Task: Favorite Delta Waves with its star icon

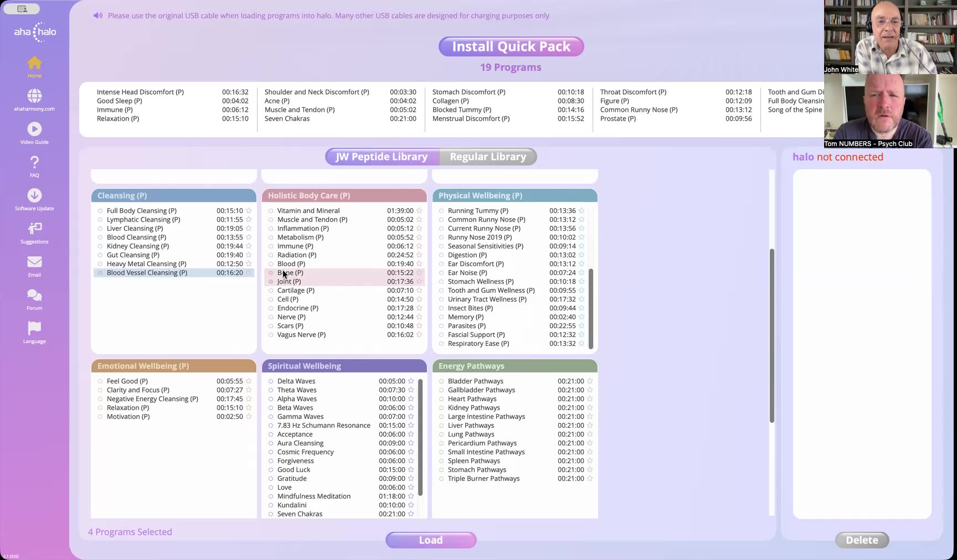Action: pyautogui.click(x=411, y=381)
